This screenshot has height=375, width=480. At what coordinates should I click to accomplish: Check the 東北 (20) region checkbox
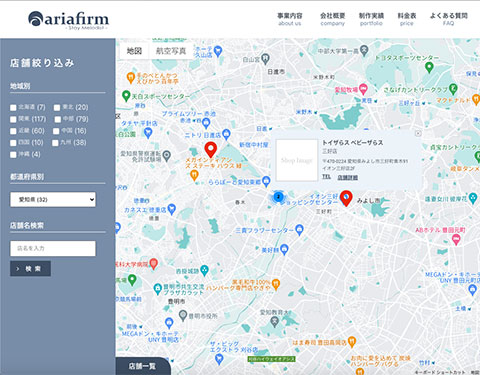click(x=57, y=108)
